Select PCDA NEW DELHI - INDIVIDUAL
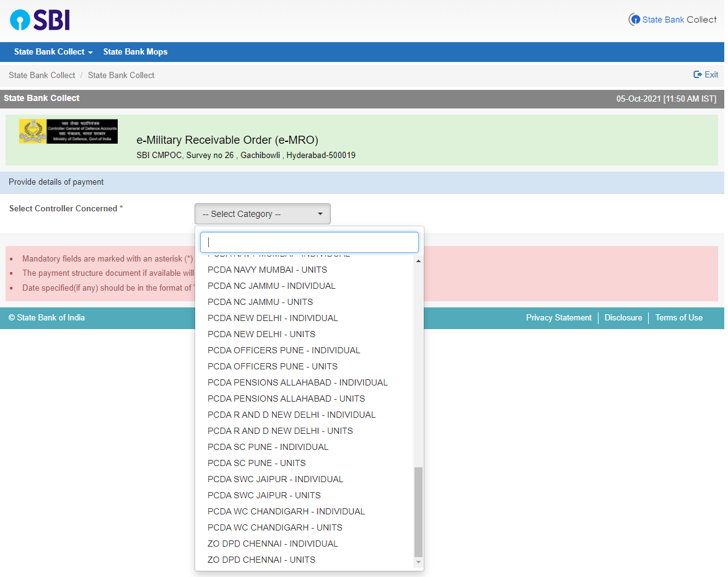The height and width of the screenshot is (577, 728). [273, 318]
